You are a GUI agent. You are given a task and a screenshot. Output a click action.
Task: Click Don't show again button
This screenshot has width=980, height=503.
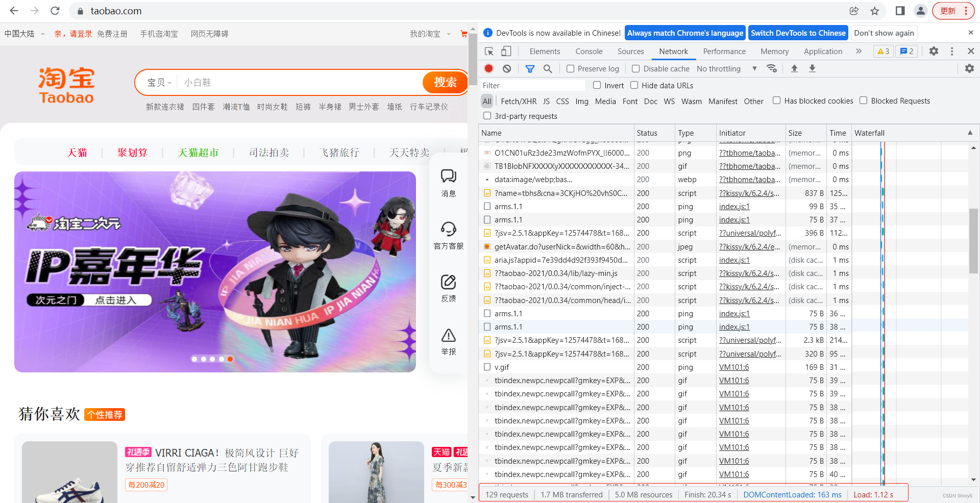(884, 33)
